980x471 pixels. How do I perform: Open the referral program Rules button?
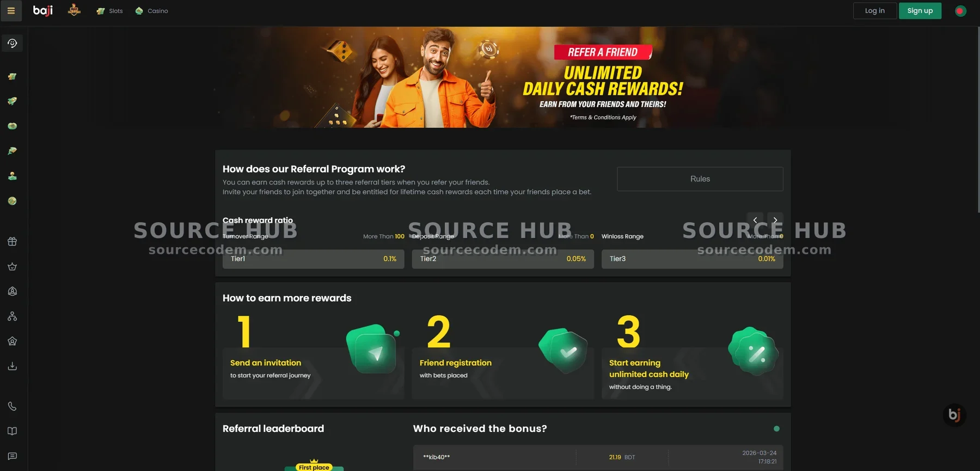[x=700, y=179]
